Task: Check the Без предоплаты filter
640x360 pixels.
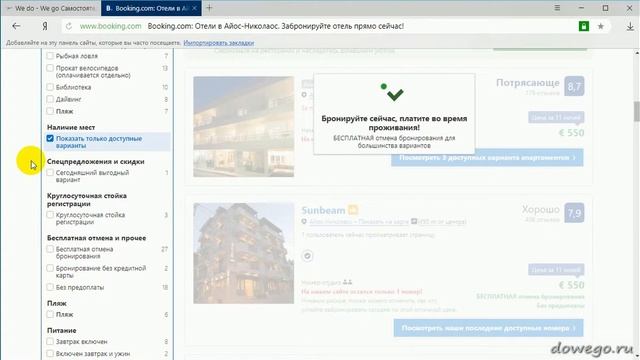Action: tap(50, 287)
